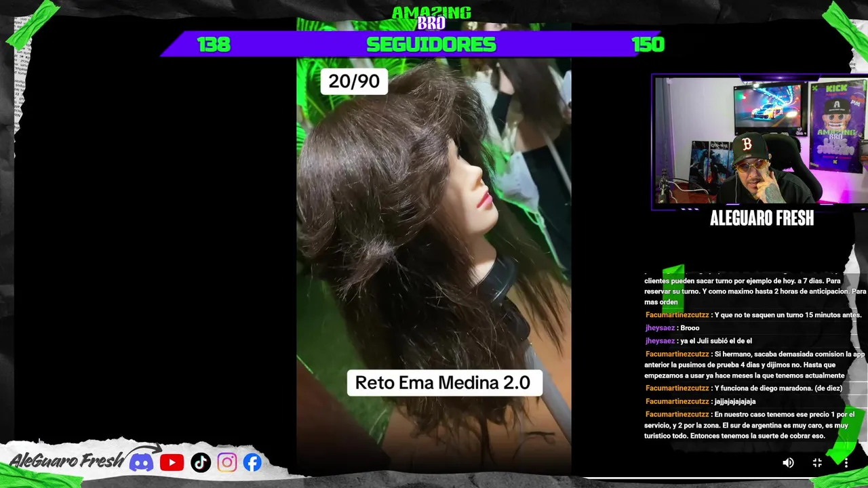The height and width of the screenshot is (488, 868).
Task: Click chat message 'jheysaez : Brooo'
Action: point(672,328)
